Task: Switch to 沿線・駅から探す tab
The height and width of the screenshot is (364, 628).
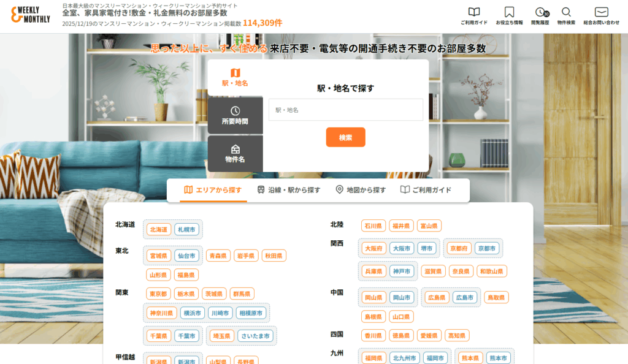Action: [288, 190]
